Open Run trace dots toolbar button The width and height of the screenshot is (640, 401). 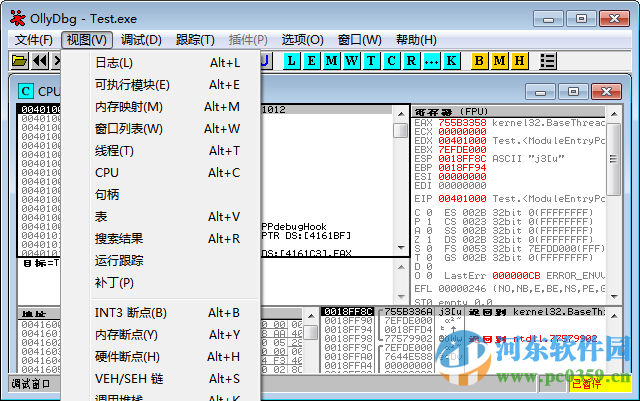click(431, 61)
